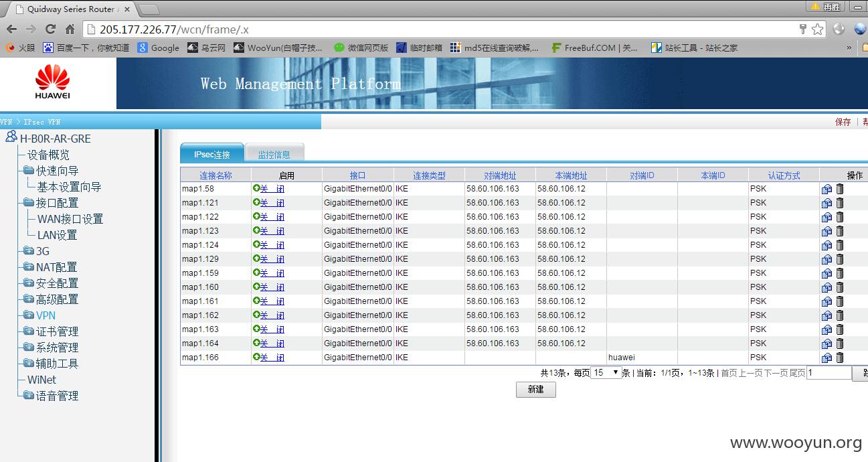Delete map1.122 using its trash icon

pyautogui.click(x=840, y=217)
